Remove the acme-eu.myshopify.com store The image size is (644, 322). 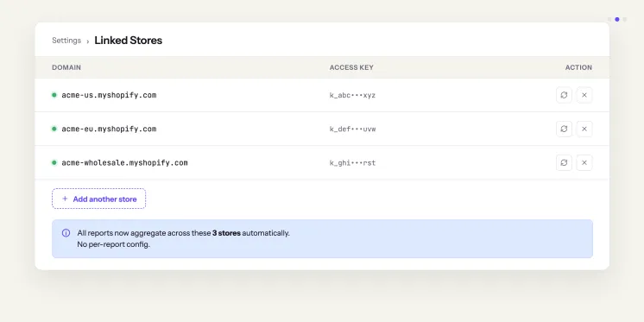coord(584,129)
